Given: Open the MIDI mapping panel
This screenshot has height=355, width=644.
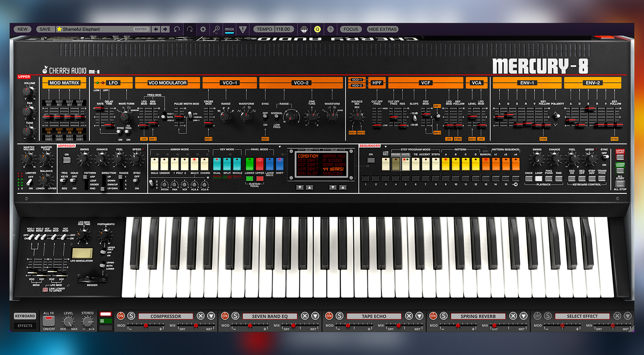Looking at the screenshot, I should [230, 29].
